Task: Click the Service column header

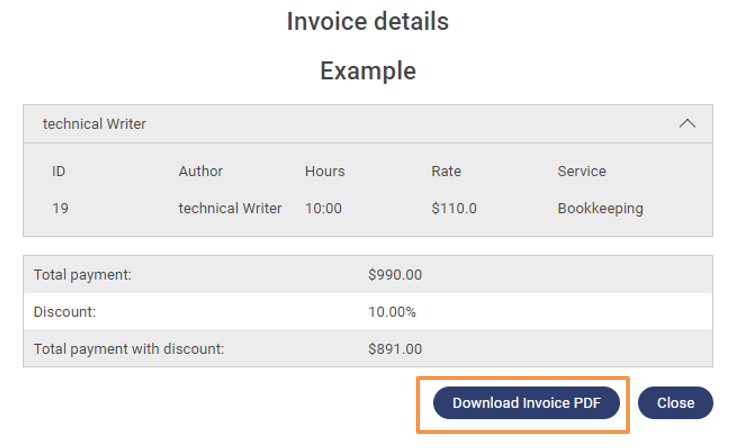Action: (x=582, y=171)
